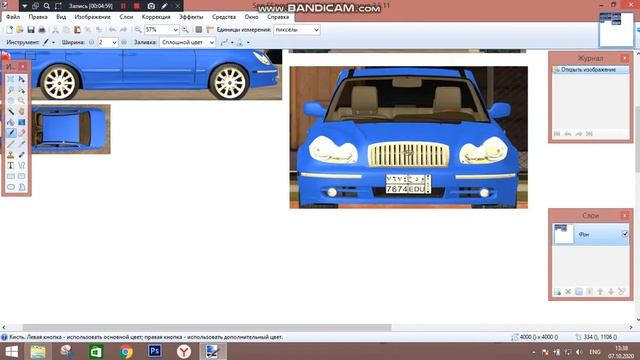Image resolution: width=640 pixels, height=360 pixels.
Task: Open the blending mode dropdown arrow
Action: point(248,42)
